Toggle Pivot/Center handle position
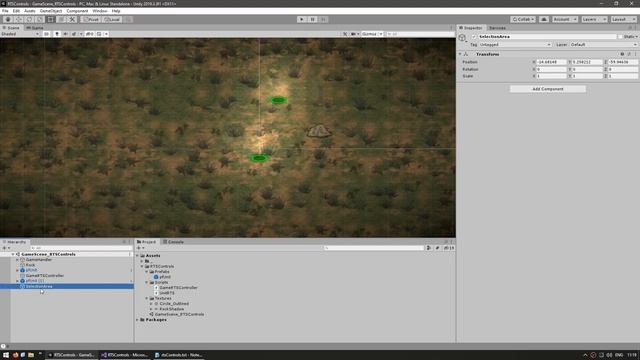This screenshot has width=640, height=360. 91,19
